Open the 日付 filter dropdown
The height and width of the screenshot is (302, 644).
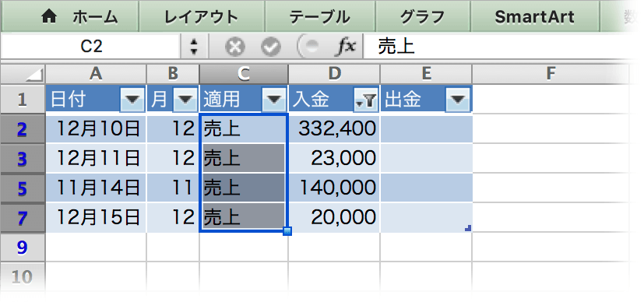pos(132,100)
